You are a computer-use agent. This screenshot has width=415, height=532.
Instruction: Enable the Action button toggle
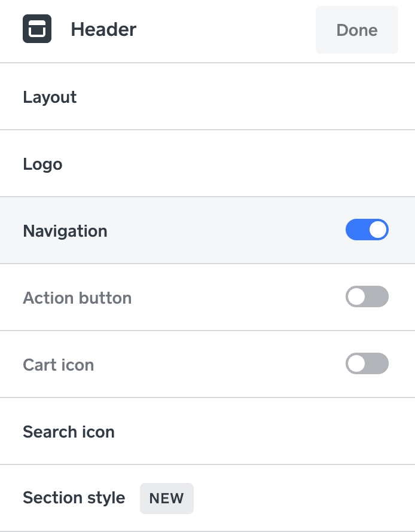[x=367, y=296]
